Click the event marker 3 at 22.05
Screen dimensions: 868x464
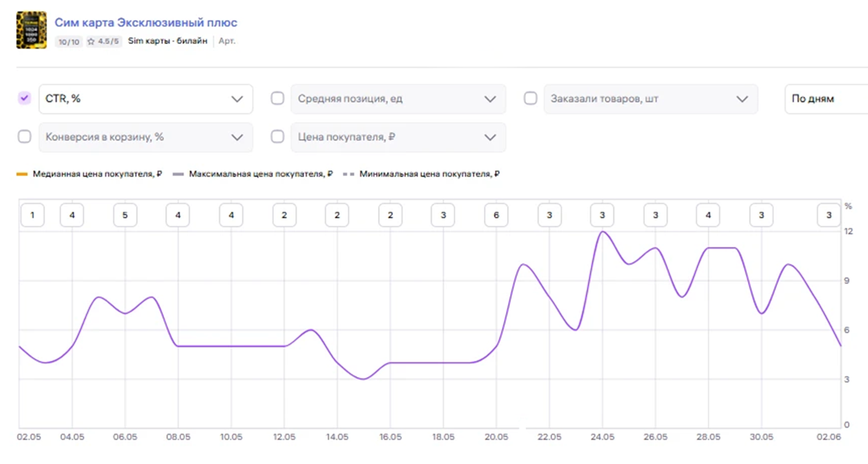(x=549, y=215)
